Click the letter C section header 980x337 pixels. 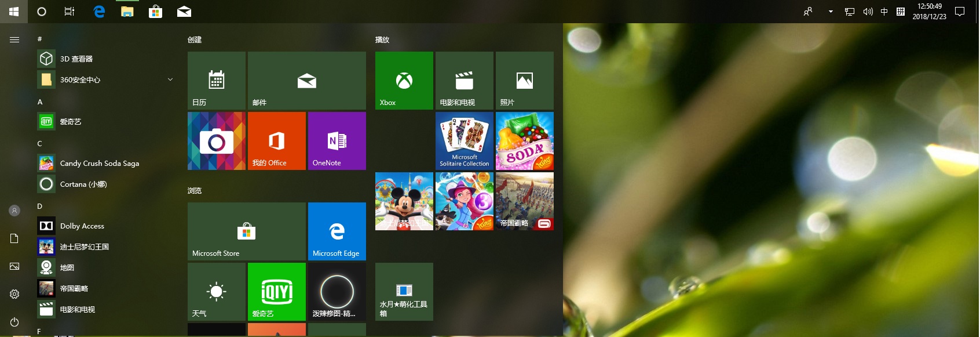pos(40,143)
